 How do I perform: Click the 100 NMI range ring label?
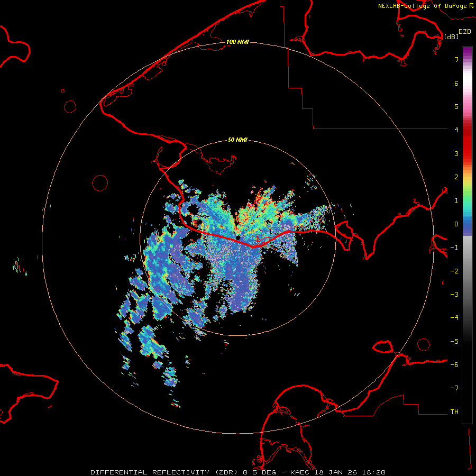point(237,42)
